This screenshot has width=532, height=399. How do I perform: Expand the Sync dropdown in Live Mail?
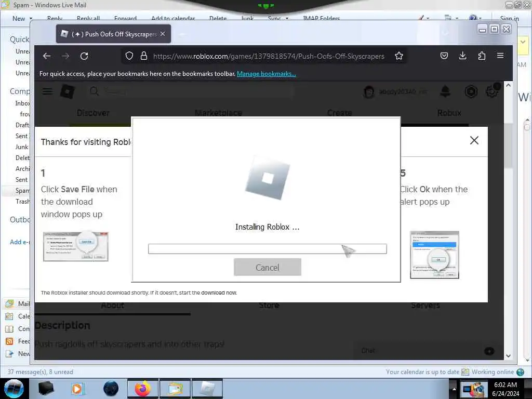click(278, 18)
